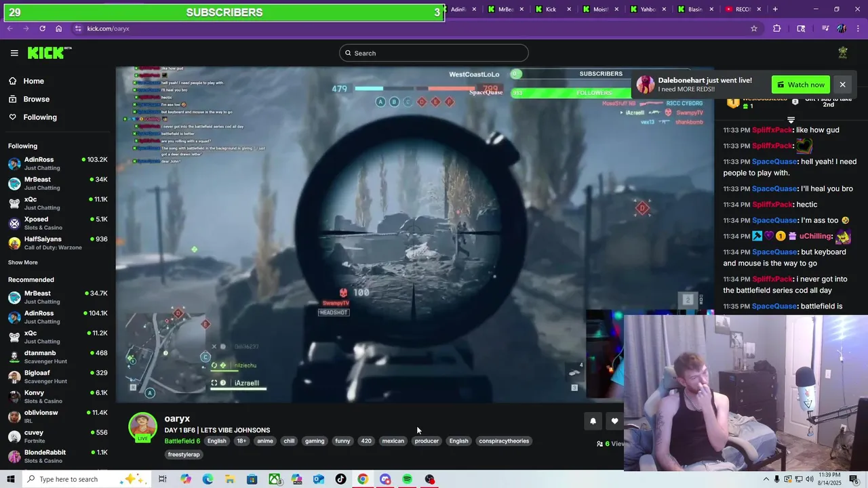Open TikTok from the taskbar
This screenshot has width=868, height=488.
[x=340, y=479]
